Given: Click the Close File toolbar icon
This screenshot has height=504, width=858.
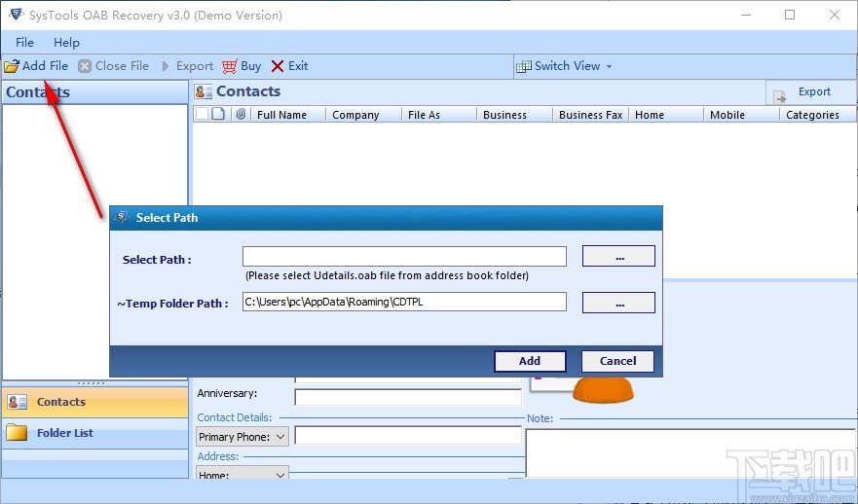Looking at the screenshot, I should click(85, 66).
